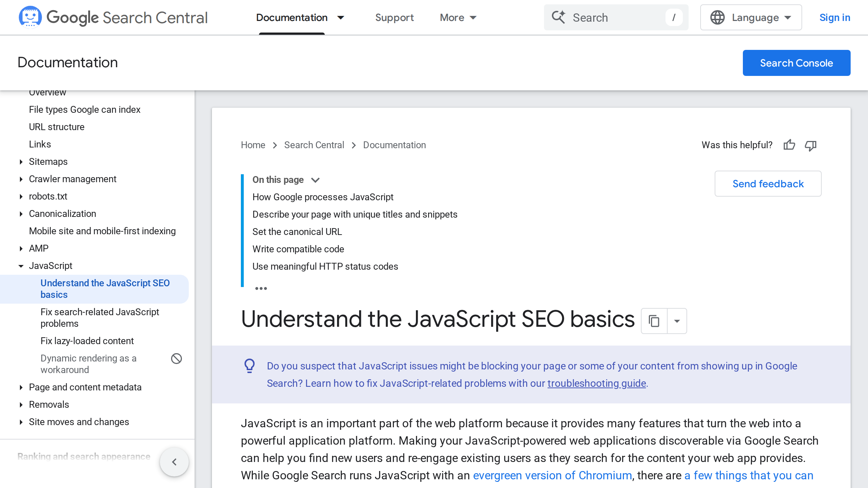Jump to How Google processes JavaScript
The image size is (868, 488).
(323, 197)
